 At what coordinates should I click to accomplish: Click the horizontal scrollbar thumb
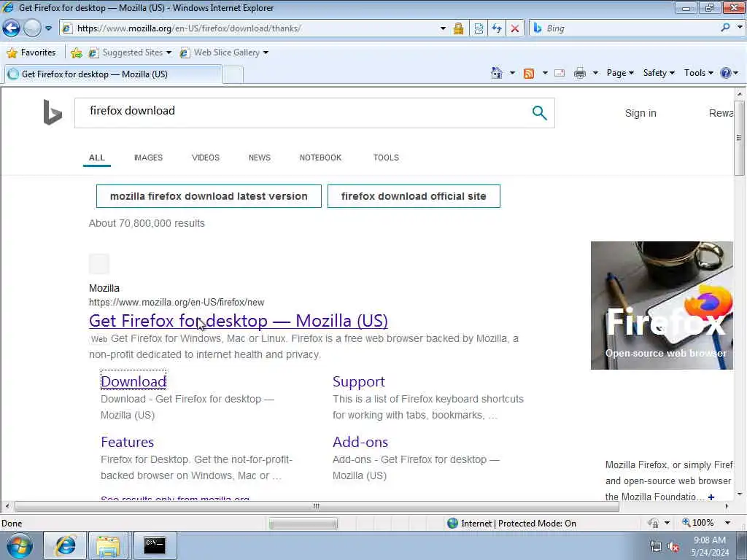point(317,506)
